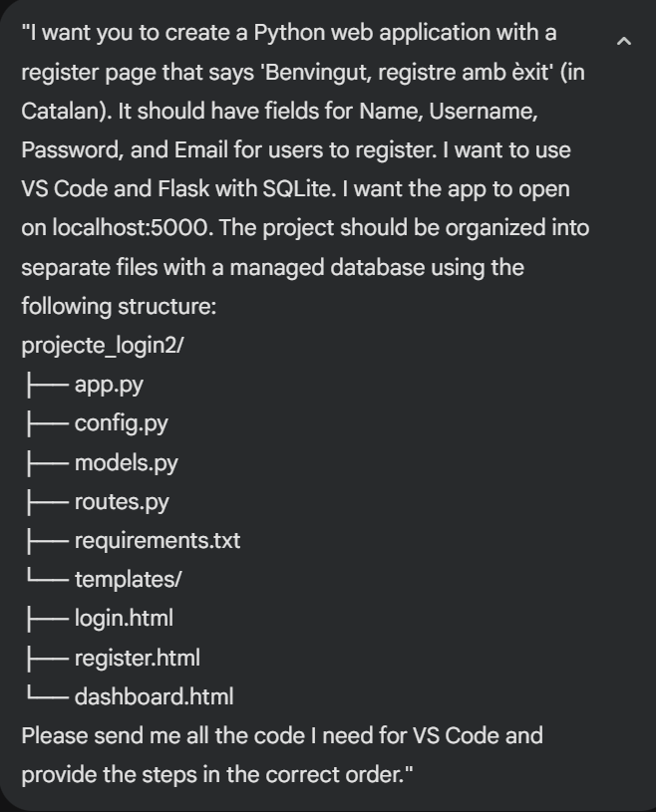Click the app.py line in file tree

point(110,385)
